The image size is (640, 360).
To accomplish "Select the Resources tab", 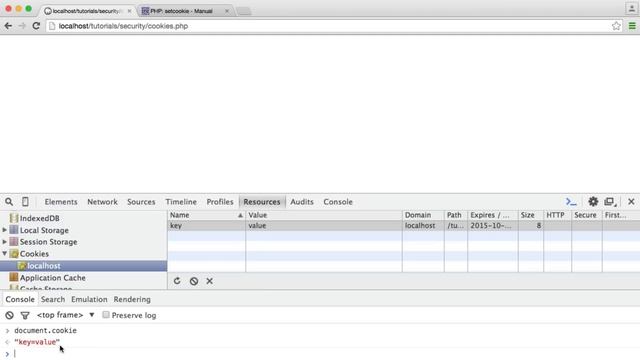I will (262, 202).
